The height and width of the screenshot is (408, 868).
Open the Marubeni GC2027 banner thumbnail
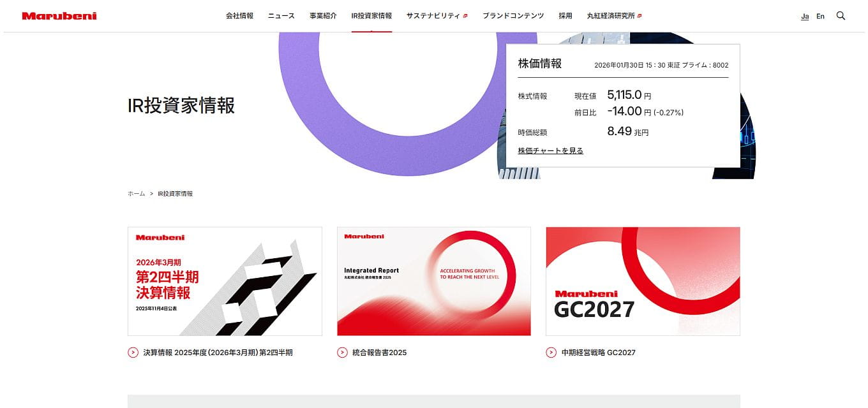[643, 280]
